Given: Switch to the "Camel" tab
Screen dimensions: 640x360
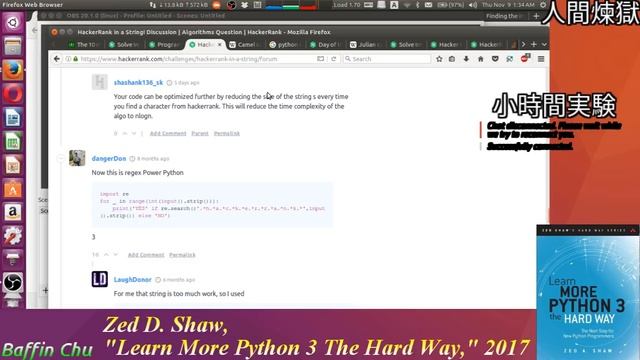Looking at the screenshot, I should point(245,44).
